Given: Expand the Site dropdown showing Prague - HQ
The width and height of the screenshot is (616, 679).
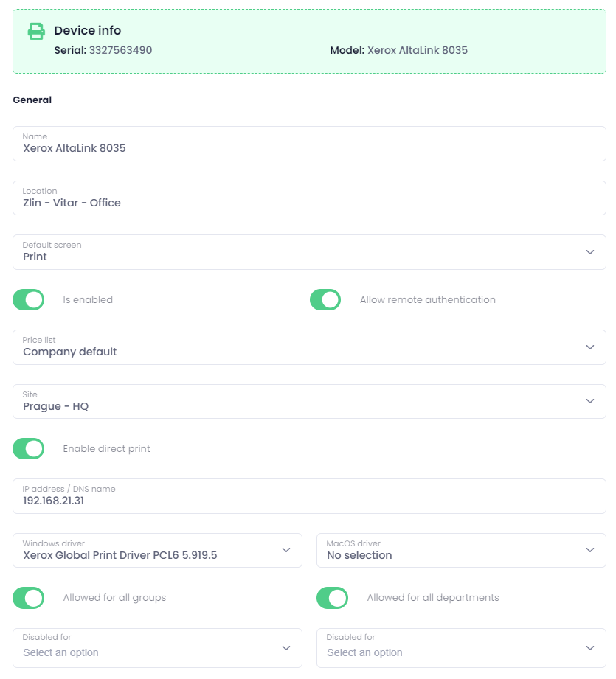Looking at the screenshot, I should point(309,401).
